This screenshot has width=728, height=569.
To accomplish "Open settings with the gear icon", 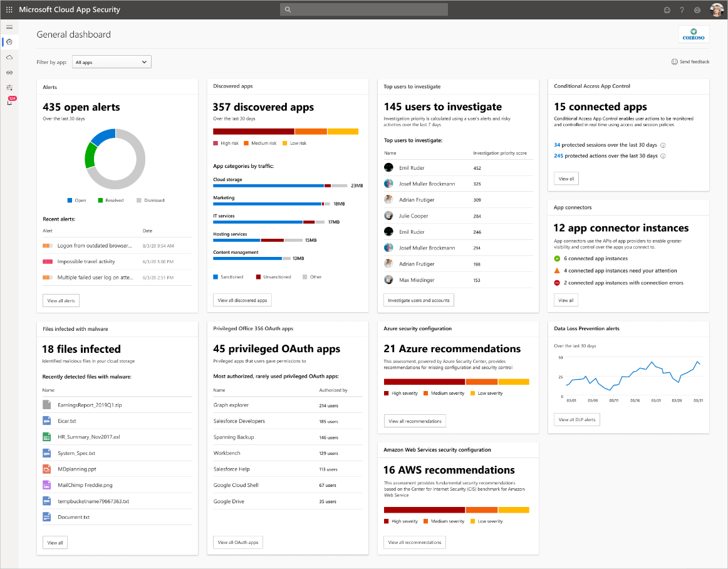I will 697,9.
